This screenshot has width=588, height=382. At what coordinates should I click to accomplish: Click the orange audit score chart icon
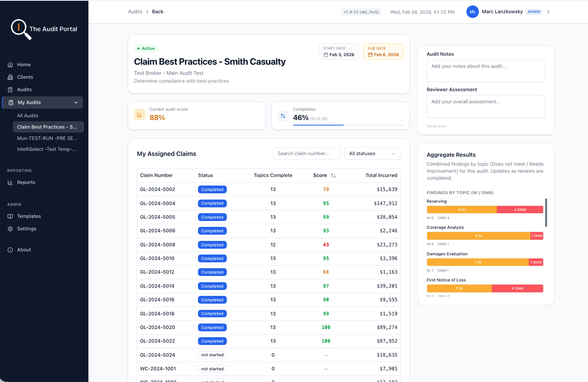coord(139,114)
